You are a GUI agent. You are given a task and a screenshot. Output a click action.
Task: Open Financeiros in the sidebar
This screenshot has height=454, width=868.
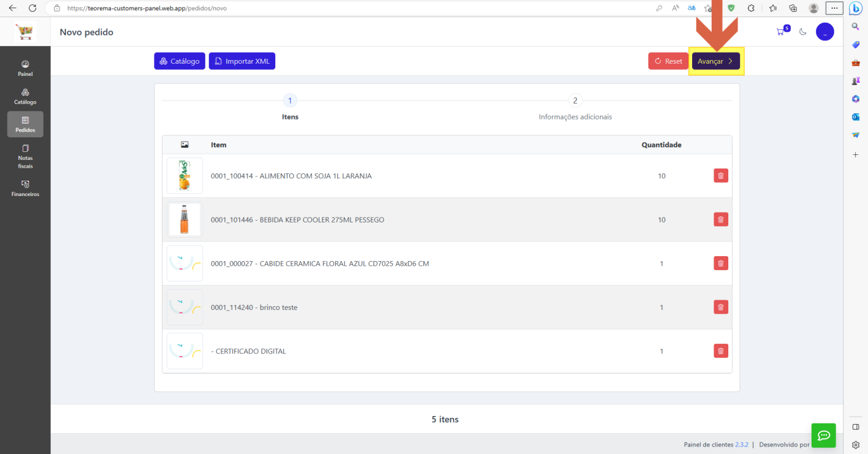[25, 188]
